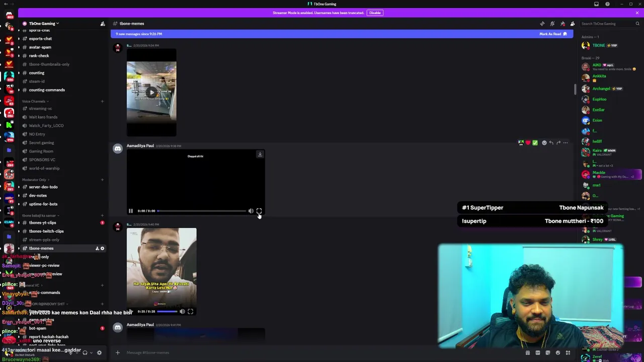Add channel to Moderator Only category
644x362 pixels.
pos(102,179)
